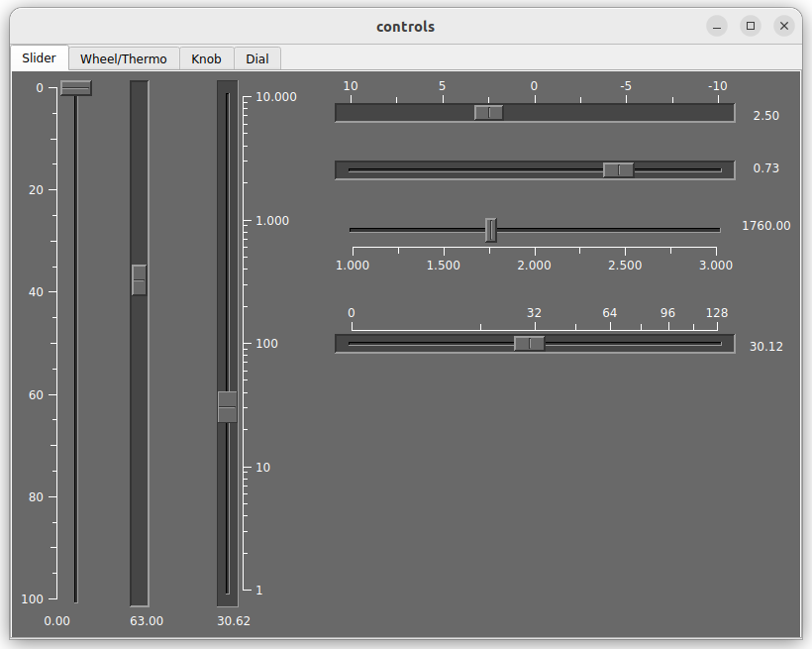
Task: Click the Slider tab
Action: click(x=40, y=57)
